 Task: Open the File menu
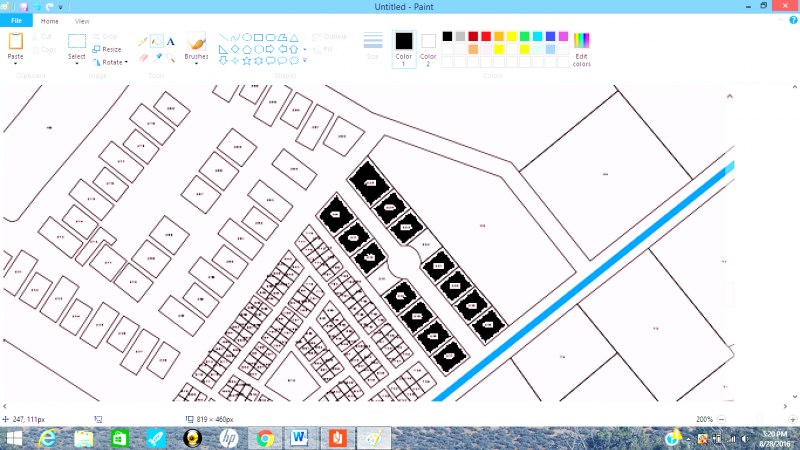(x=16, y=20)
